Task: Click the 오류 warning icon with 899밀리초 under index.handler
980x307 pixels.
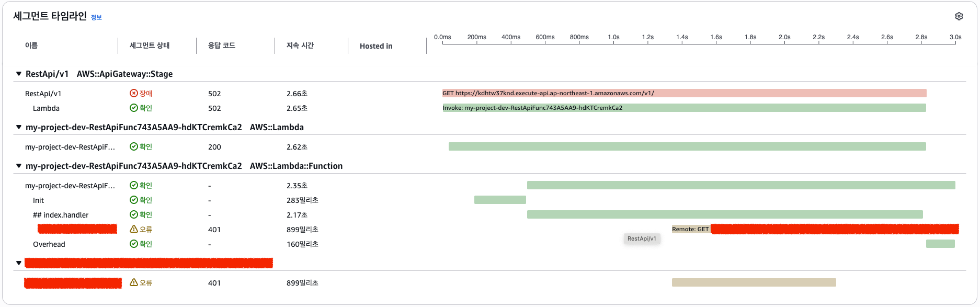Action: pos(134,229)
